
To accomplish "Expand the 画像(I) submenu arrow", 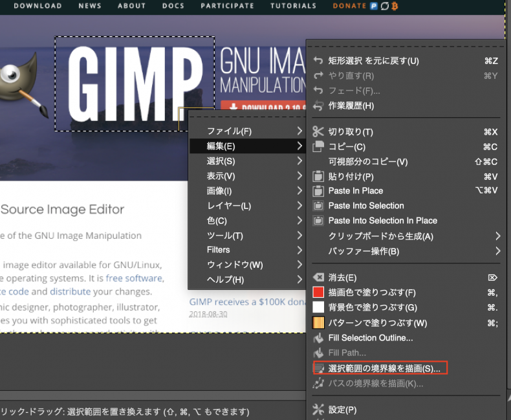I will click(299, 191).
